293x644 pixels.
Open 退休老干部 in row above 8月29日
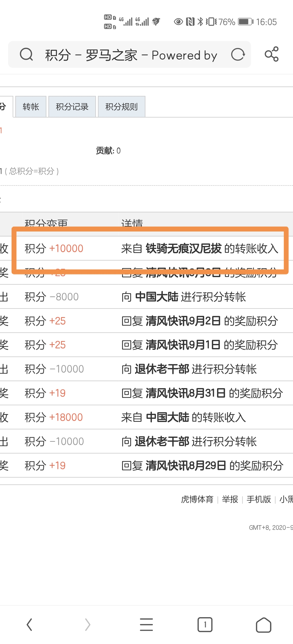[162, 441]
